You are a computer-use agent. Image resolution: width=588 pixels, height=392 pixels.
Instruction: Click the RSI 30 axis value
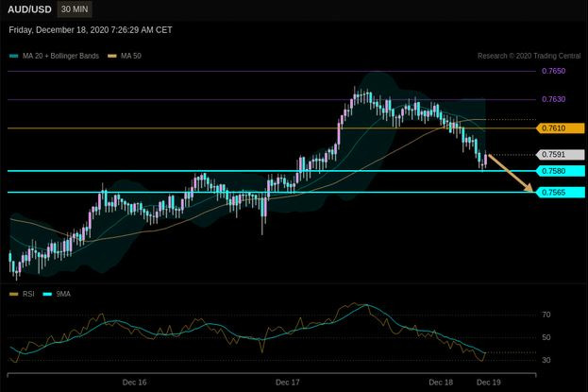click(x=546, y=360)
